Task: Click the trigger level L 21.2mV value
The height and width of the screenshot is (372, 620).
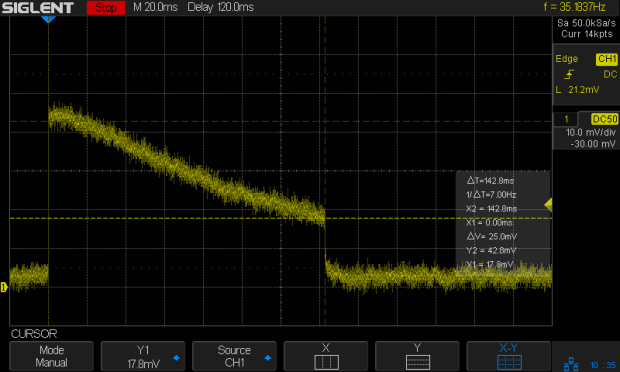Action: (x=577, y=90)
